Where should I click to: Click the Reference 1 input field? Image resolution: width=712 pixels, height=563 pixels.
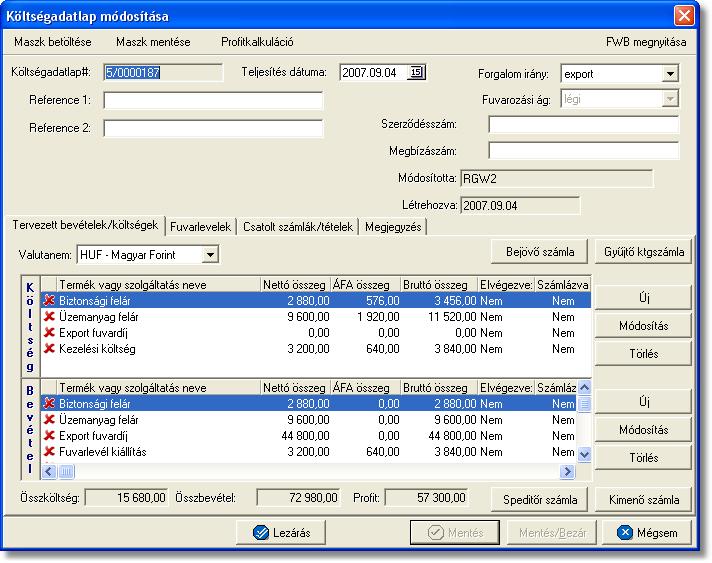[x=213, y=100]
